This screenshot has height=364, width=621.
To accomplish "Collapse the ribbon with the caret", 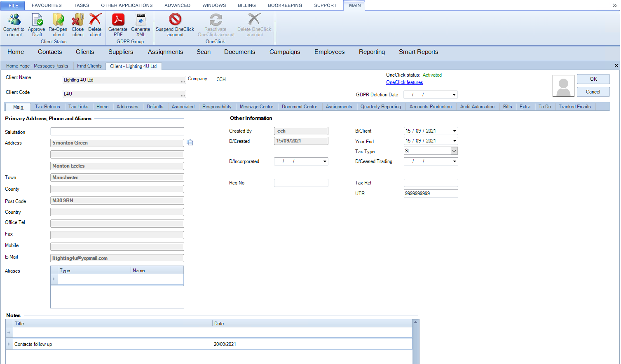I will click(x=614, y=5).
